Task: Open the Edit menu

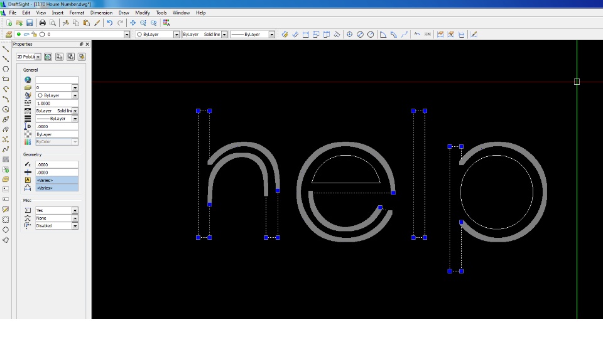Action: click(x=26, y=13)
